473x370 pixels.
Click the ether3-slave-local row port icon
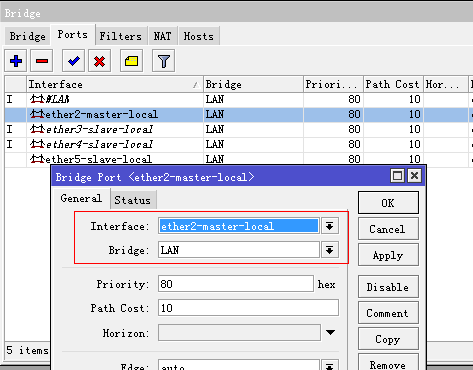37,129
